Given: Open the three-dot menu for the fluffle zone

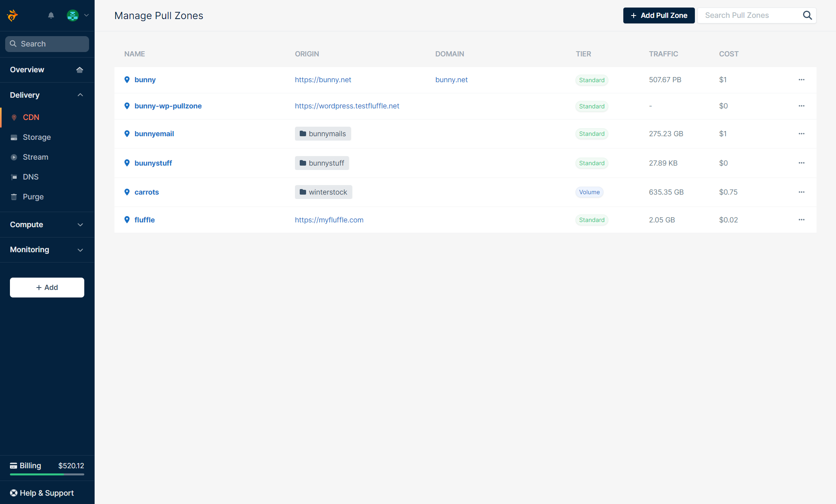Looking at the screenshot, I should 801,220.
